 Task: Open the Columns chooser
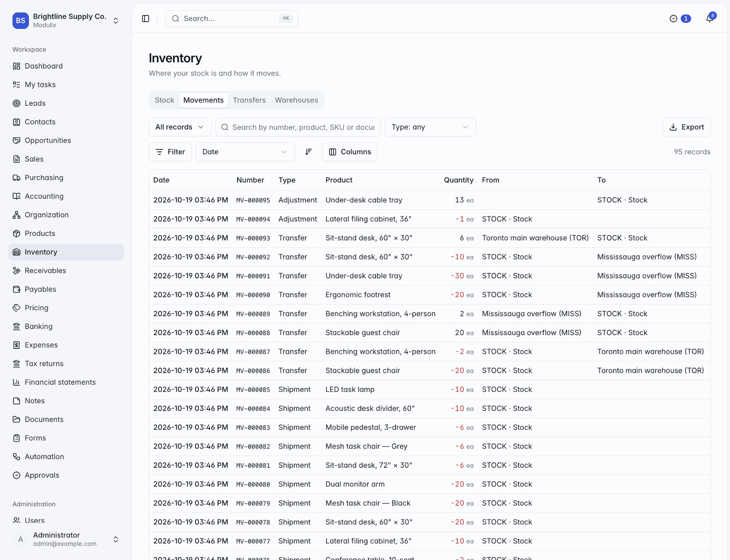click(349, 152)
